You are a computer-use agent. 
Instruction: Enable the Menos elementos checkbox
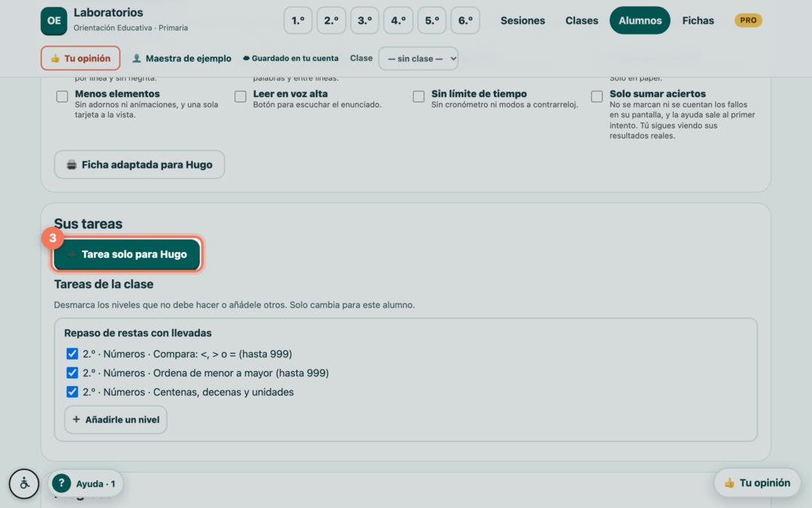pos(62,96)
